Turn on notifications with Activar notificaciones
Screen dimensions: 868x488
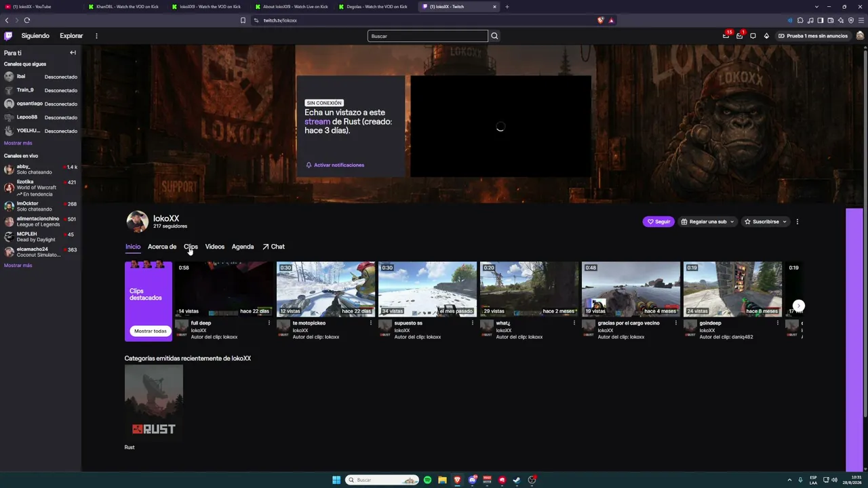pyautogui.click(x=335, y=165)
